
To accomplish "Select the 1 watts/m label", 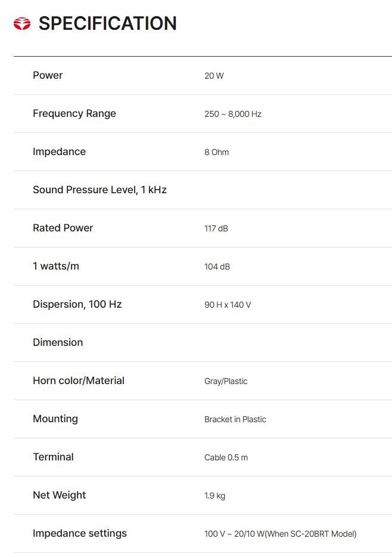I will [x=56, y=266].
